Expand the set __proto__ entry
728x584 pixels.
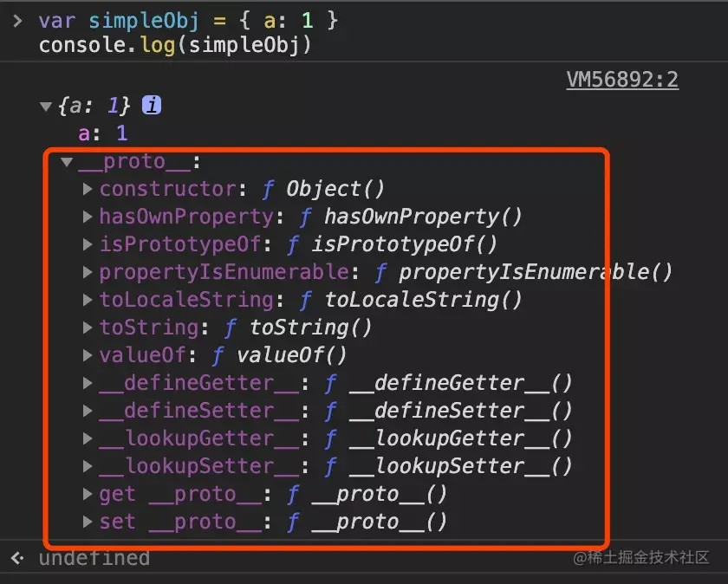point(88,522)
